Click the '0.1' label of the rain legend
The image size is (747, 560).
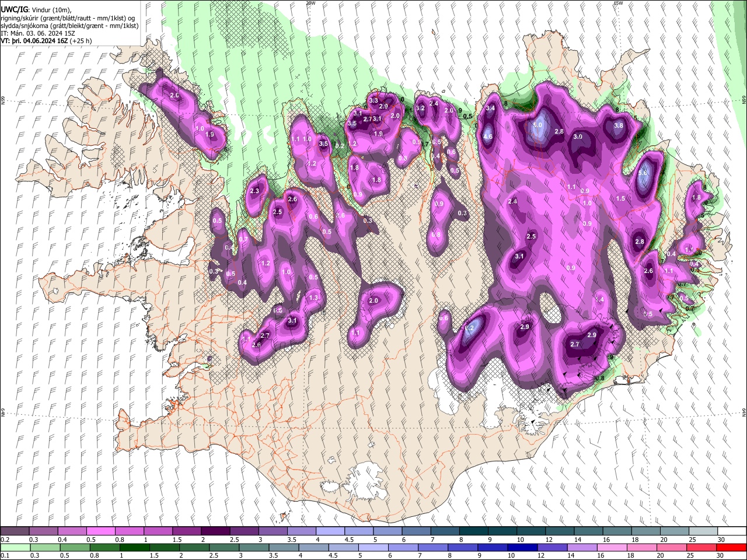pos(5,555)
